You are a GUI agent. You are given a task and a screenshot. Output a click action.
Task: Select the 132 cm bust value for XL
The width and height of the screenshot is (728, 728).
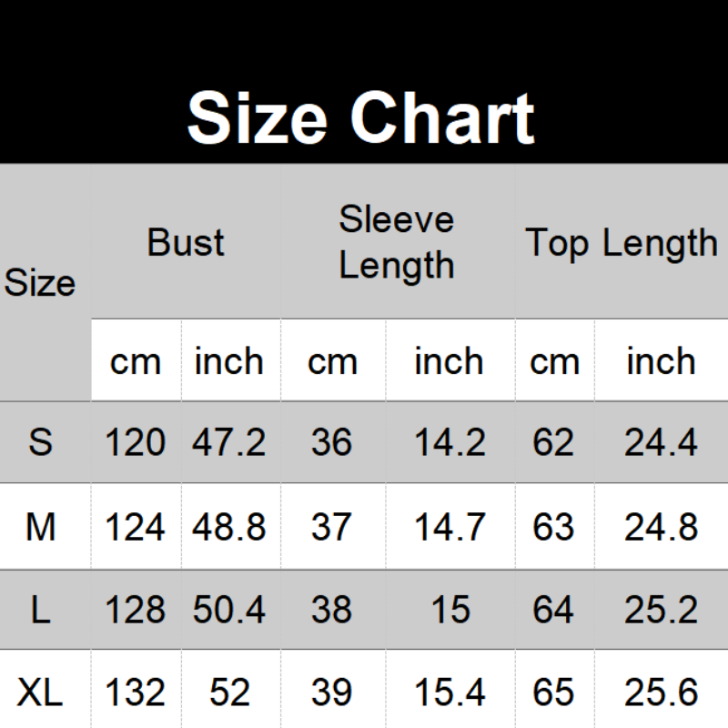[136, 694]
